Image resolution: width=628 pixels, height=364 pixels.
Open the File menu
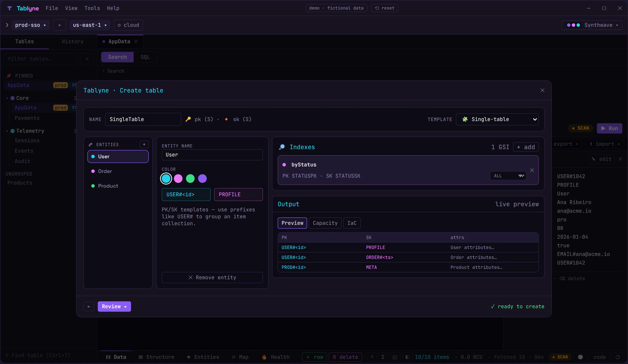coord(52,8)
